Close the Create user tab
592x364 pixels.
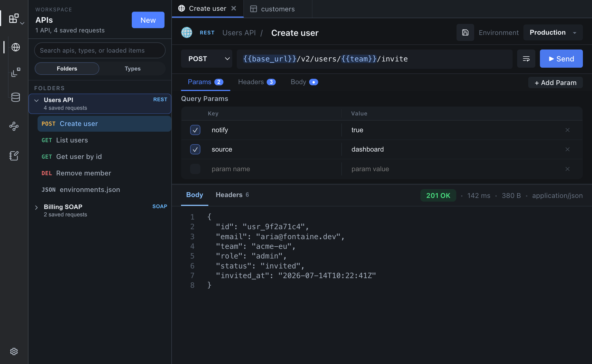234,8
